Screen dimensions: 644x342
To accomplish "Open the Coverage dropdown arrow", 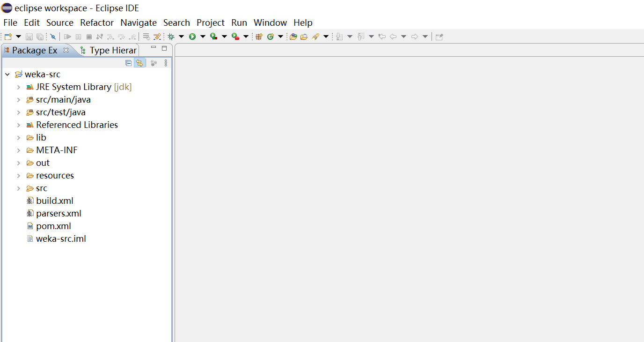I will click(x=224, y=37).
